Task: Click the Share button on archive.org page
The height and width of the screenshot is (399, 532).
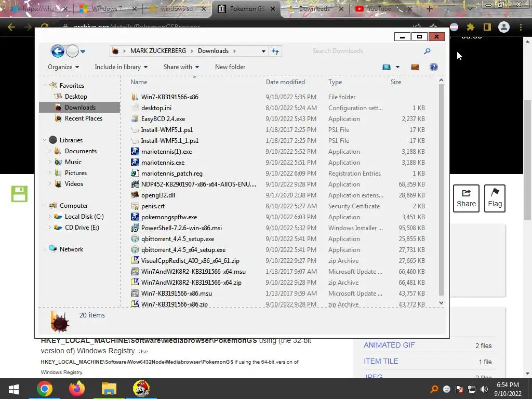Action: [x=466, y=198]
